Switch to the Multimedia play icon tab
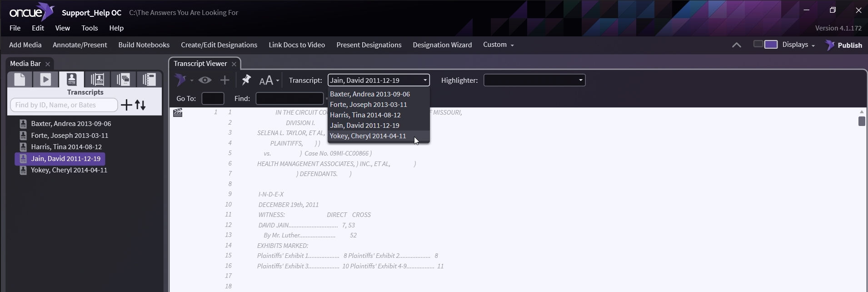 point(45,80)
